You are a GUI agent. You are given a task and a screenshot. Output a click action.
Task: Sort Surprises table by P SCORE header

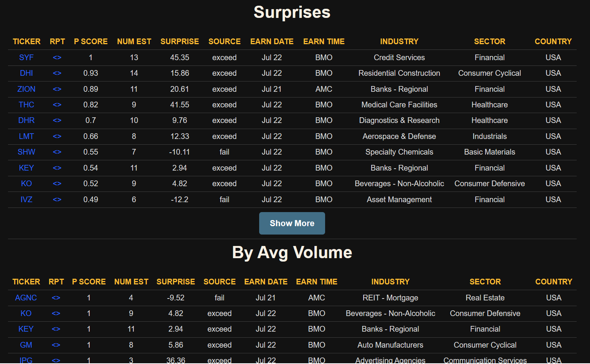[91, 42]
